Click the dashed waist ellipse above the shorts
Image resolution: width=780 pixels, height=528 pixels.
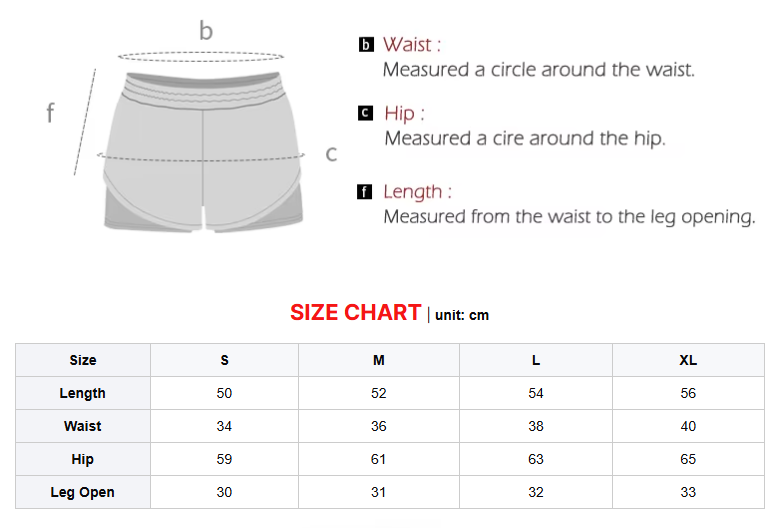click(205, 57)
